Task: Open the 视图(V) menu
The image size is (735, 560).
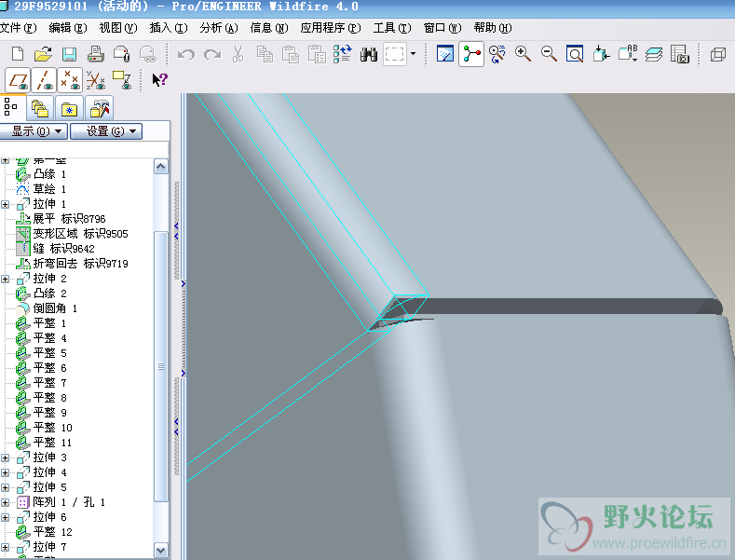Action: click(118, 28)
